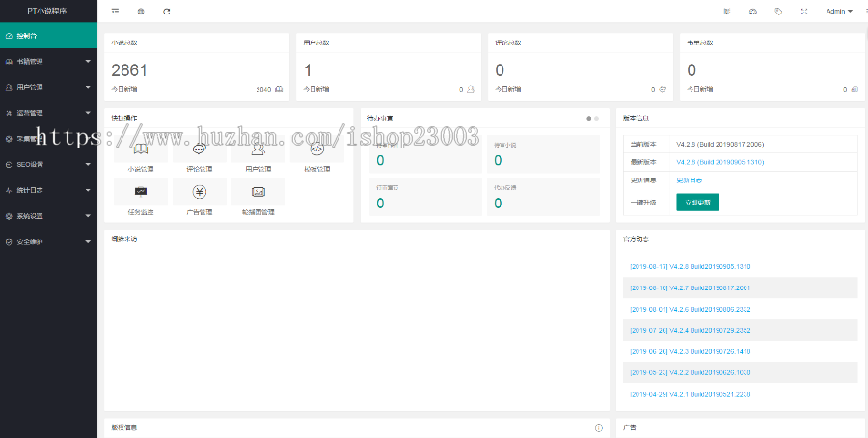The image size is (868, 438).
Task: Open the 待审小说 pending count box
Action: click(543, 154)
